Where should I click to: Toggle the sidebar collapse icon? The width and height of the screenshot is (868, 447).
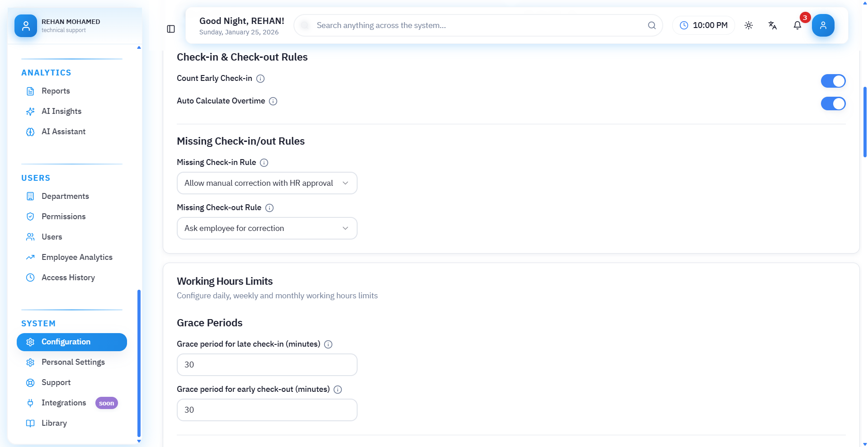pyautogui.click(x=171, y=29)
